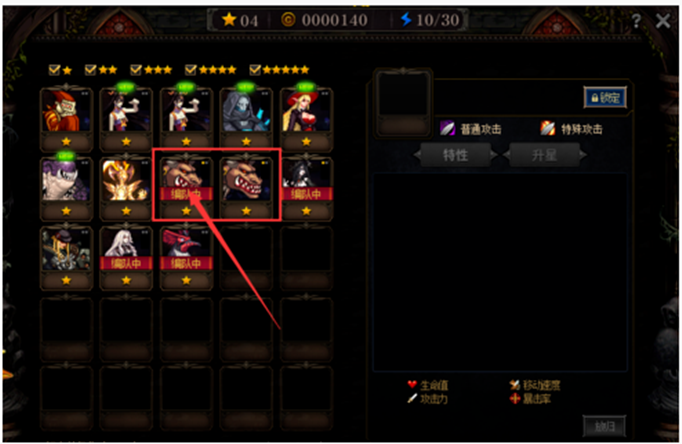Select the brown dragon card without team banner

click(246, 187)
